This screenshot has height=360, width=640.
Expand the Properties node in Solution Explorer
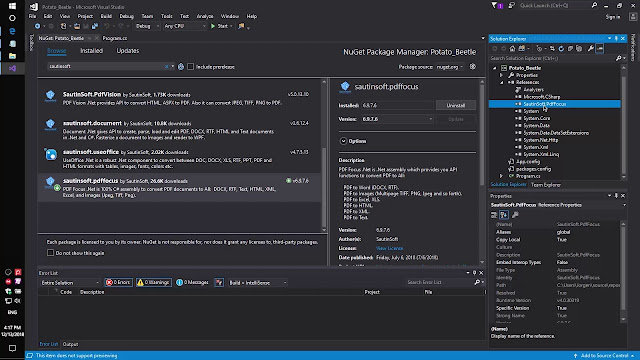click(501, 75)
